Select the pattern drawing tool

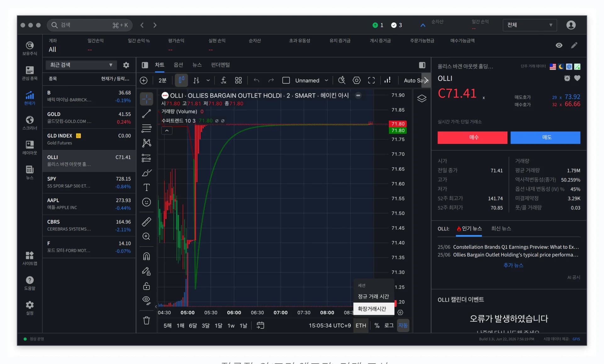[x=147, y=143]
